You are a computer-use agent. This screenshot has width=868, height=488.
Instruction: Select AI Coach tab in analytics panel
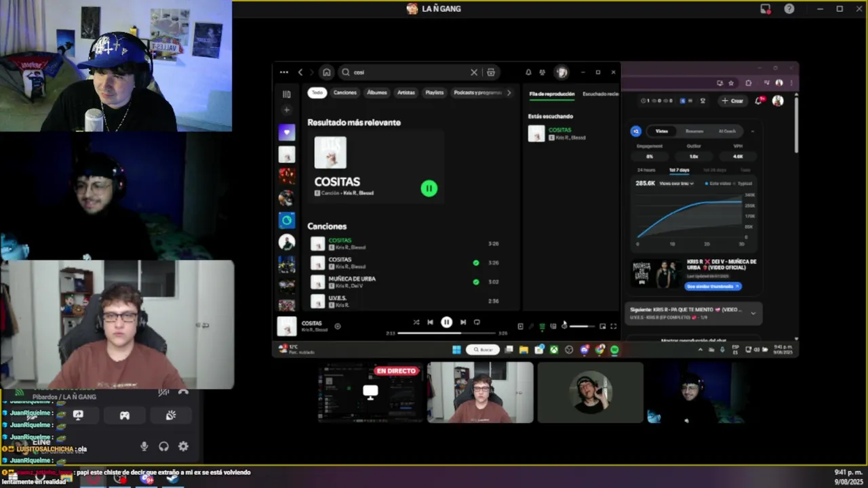coord(727,131)
